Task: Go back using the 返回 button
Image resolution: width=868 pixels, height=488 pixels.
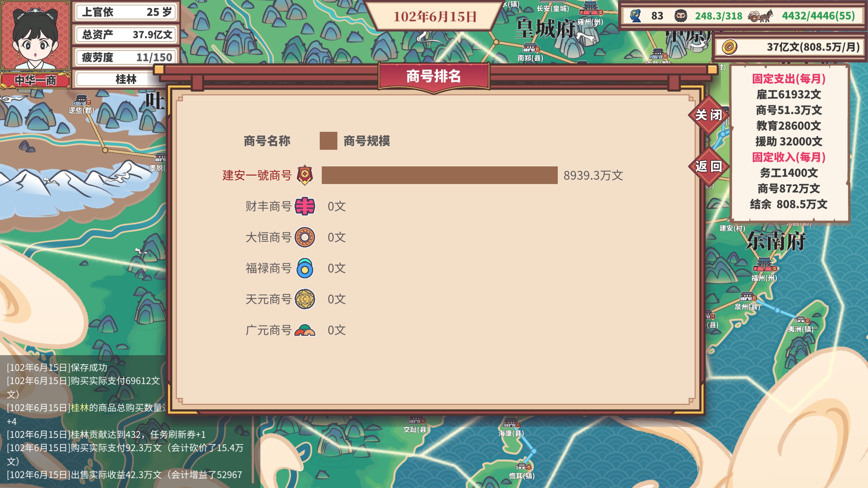Action: click(x=709, y=166)
